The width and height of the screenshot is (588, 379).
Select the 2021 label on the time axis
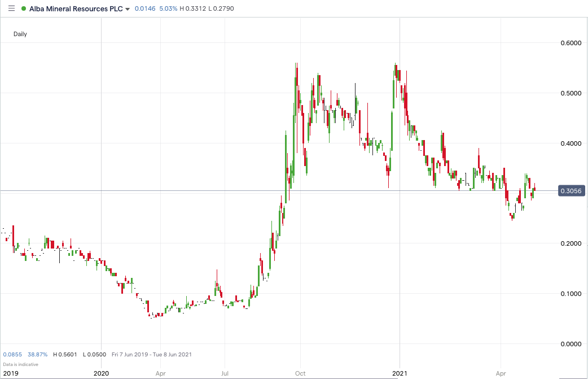[x=400, y=373]
